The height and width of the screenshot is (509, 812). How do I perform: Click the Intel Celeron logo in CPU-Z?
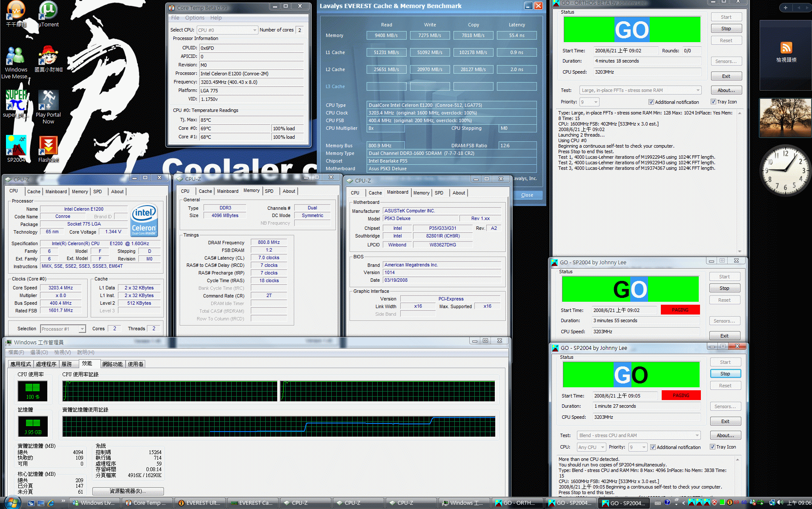(144, 220)
